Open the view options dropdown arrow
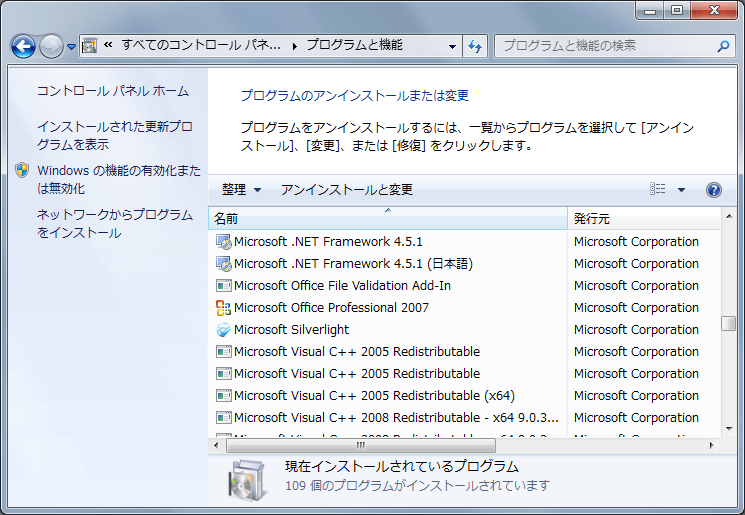This screenshot has height=515, width=745. (681, 190)
